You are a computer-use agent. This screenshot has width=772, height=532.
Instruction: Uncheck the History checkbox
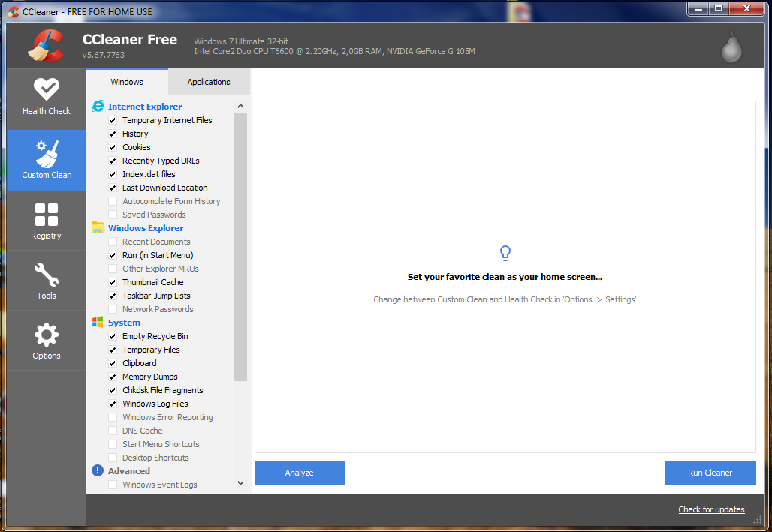pyautogui.click(x=113, y=134)
